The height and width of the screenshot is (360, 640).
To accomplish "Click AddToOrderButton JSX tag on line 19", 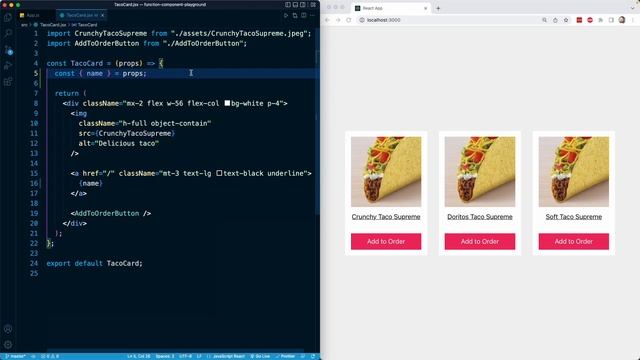I will click(x=111, y=213).
